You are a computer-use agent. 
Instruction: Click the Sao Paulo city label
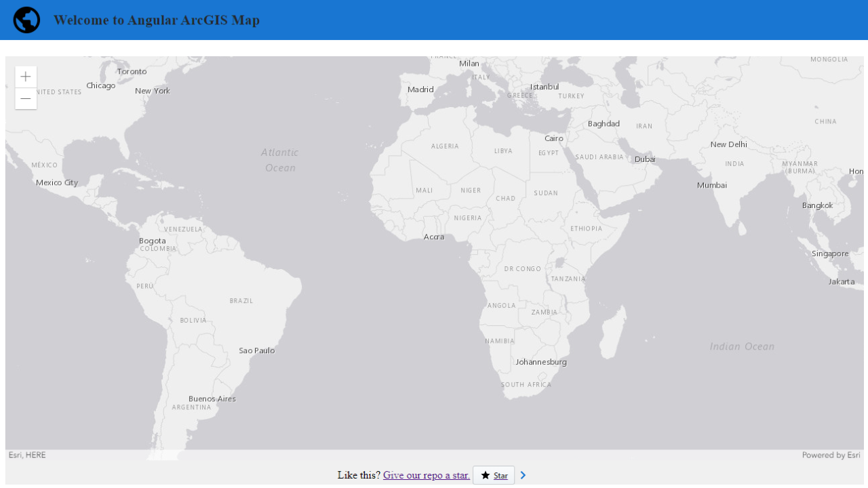(x=257, y=350)
